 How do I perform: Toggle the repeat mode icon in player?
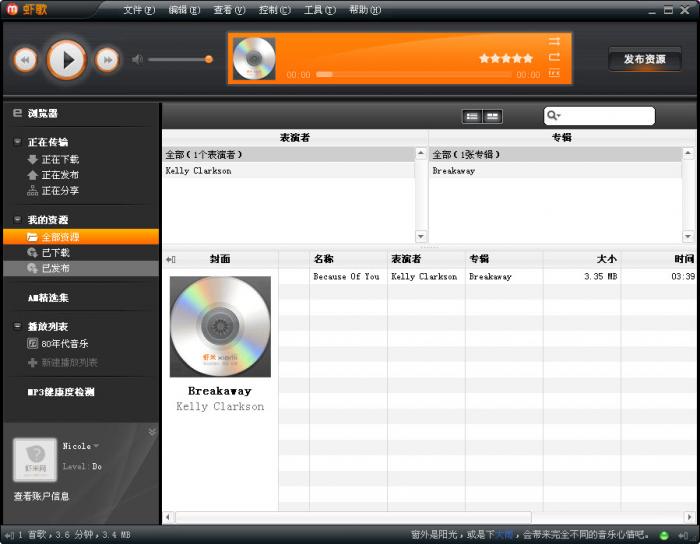(x=554, y=57)
